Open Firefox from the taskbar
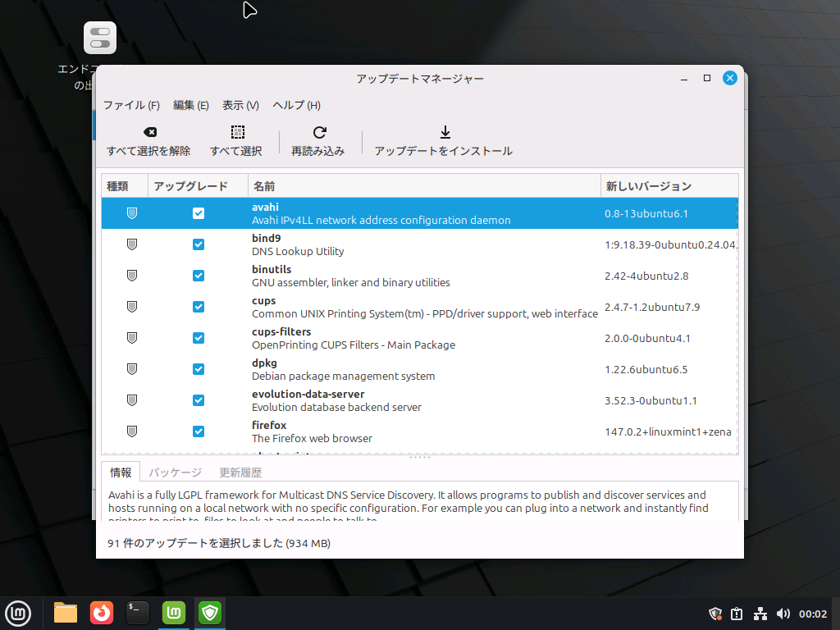Image resolution: width=840 pixels, height=630 pixels. tap(102, 612)
